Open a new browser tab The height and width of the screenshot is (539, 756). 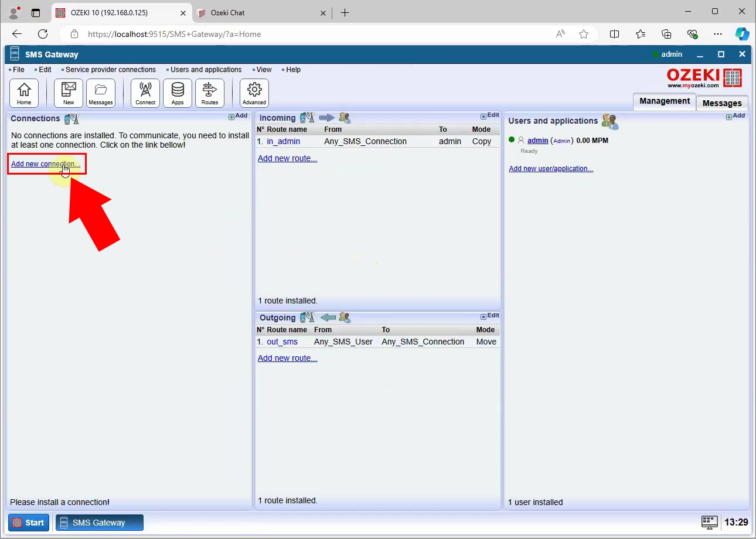tap(345, 12)
